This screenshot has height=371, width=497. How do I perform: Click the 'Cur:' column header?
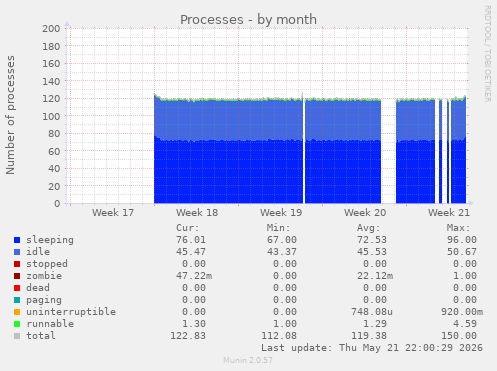click(188, 228)
